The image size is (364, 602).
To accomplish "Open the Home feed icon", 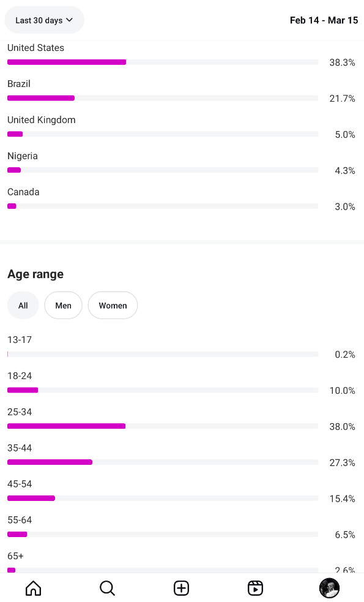I will pyautogui.click(x=34, y=588).
